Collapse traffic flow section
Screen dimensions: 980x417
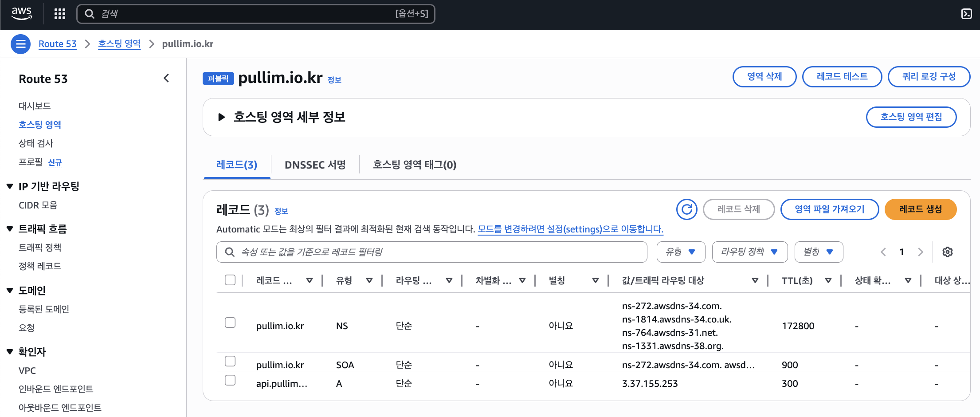[x=10, y=229]
